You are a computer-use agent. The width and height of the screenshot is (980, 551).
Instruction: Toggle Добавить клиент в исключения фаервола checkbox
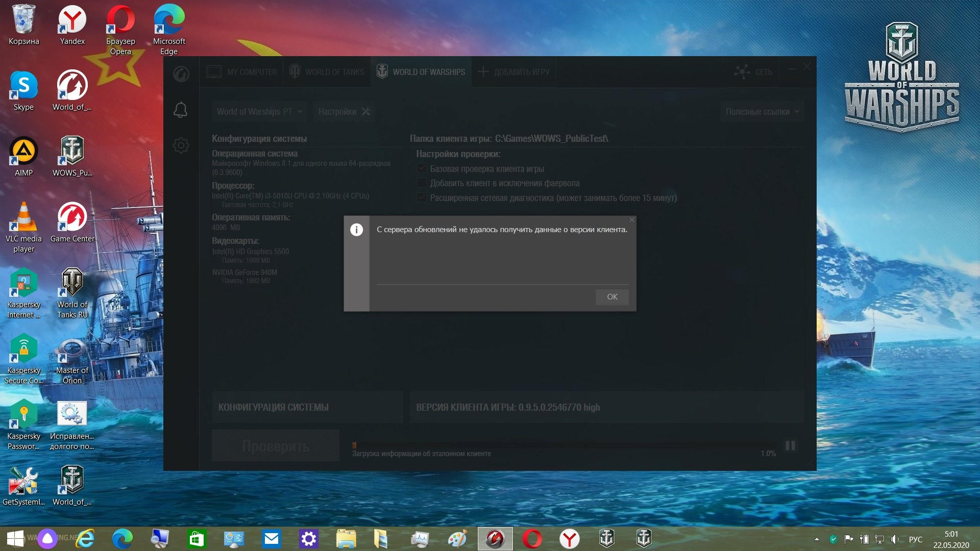(x=422, y=183)
